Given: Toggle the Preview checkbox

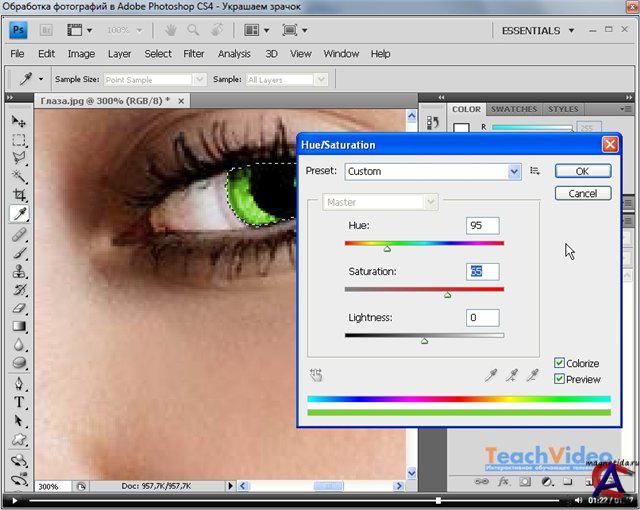Looking at the screenshot, I should (560, 380).
